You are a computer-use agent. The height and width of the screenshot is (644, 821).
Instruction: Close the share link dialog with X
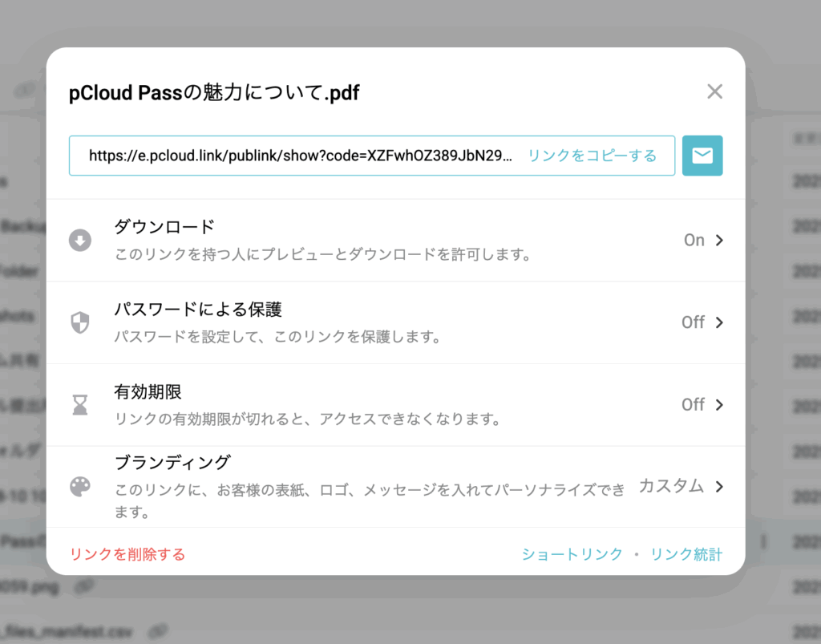[714, 92]
